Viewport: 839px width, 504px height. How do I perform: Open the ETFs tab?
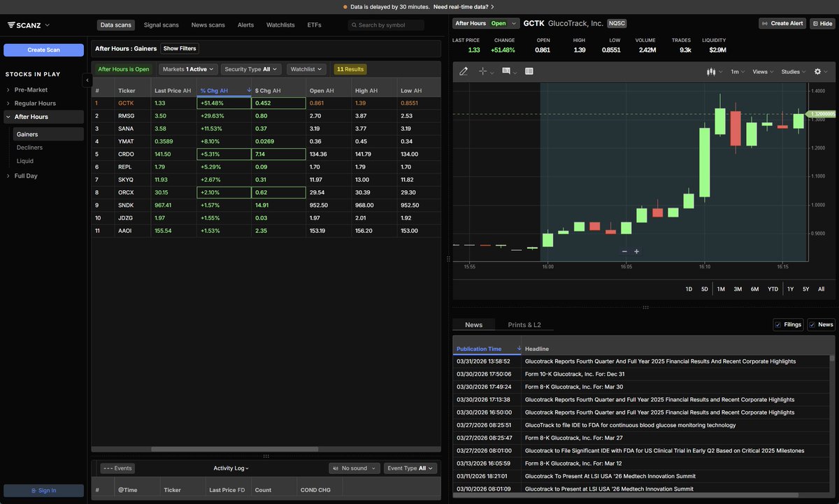(315, 25)
